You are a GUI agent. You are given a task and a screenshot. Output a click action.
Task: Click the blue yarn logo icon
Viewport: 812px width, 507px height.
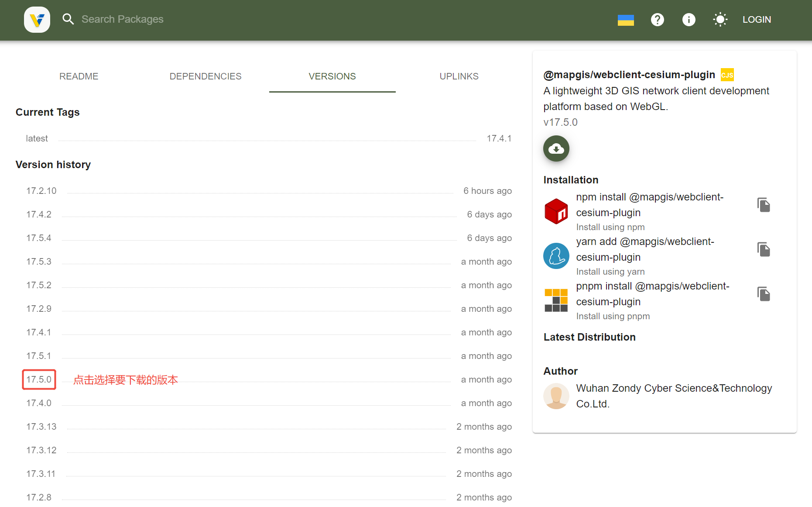coord(556,256)
